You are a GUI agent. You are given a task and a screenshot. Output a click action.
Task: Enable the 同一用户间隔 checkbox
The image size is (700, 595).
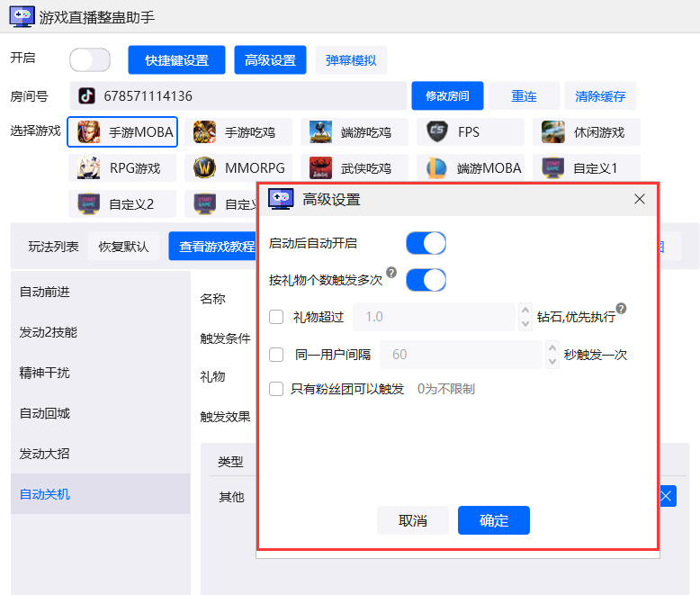[x=276, y=355]
